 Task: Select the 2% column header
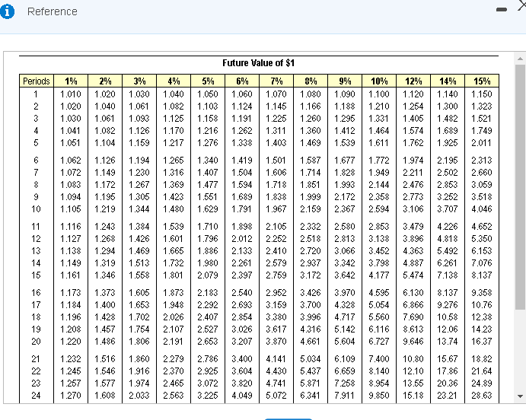coord(105,81)
